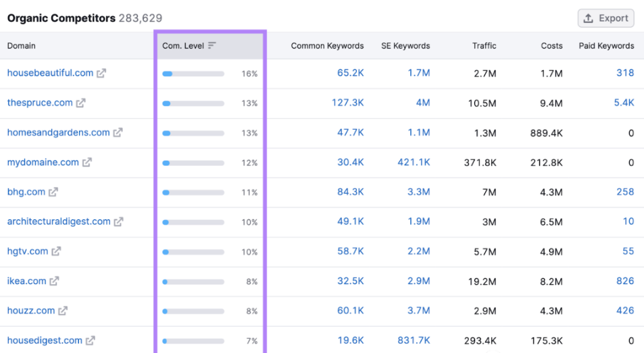Click external link icon next to thespruce.com
The image size is (644, 353).
point(80,103)
